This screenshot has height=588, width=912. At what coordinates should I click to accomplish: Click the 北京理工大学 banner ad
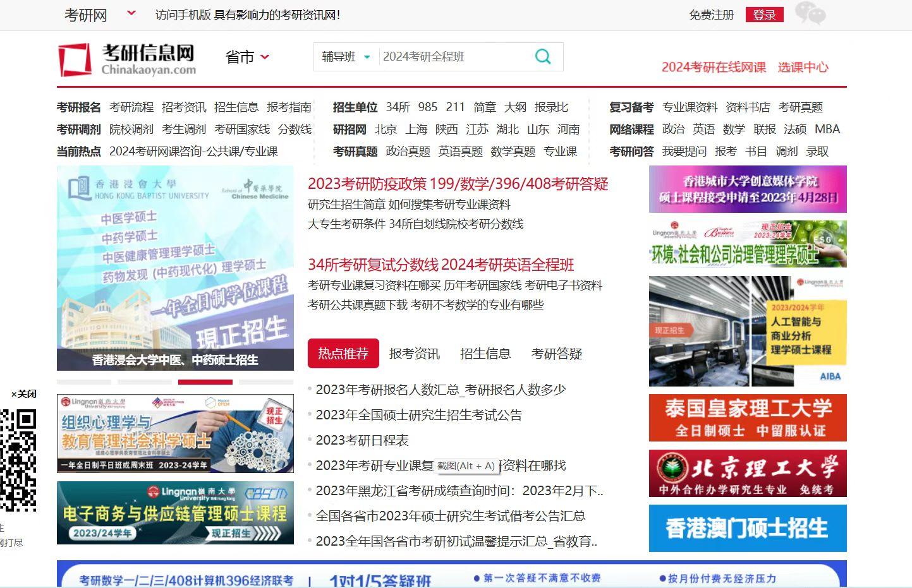pyautogui.click(x=747, y=473)
